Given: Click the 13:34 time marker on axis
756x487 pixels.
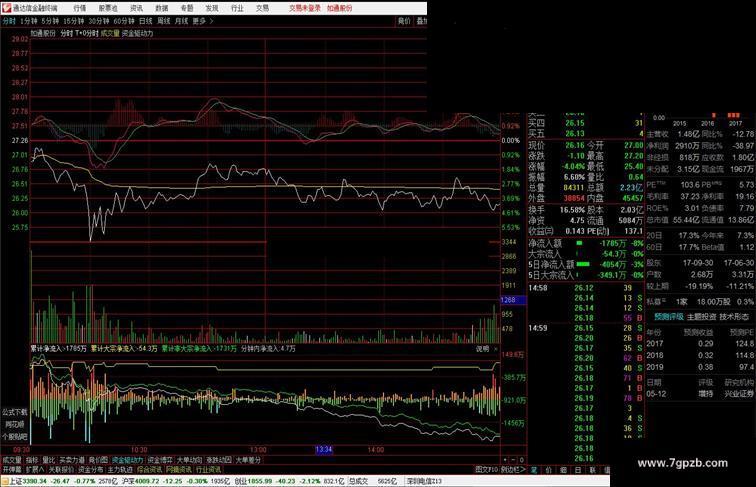Looking at the screenshot, I should point(324,449).
